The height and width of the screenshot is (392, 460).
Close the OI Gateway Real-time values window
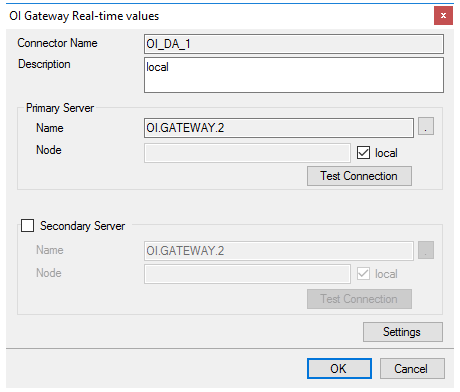pos(443,16)
